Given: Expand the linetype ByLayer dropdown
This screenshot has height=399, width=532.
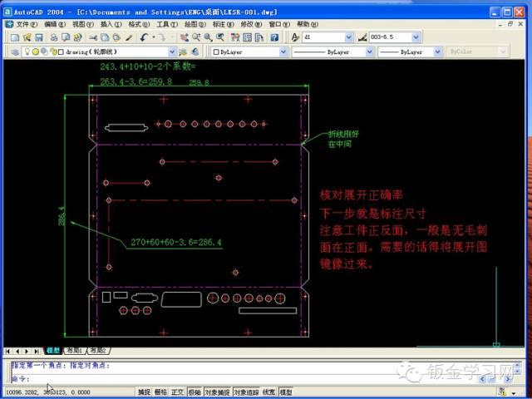Looking at the screenshot, I should click(369, 52).
